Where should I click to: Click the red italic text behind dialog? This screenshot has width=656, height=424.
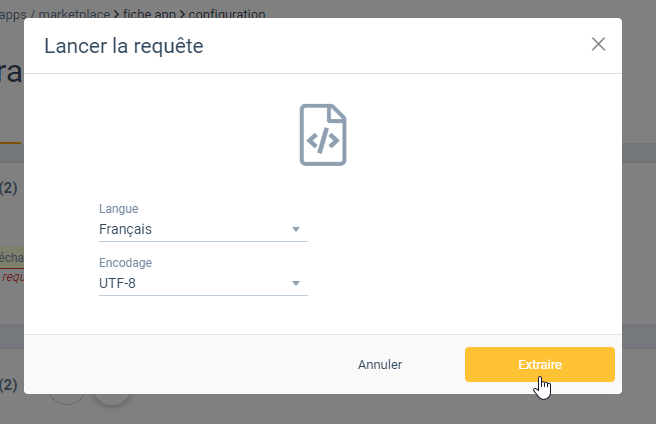tap(11, 277)
